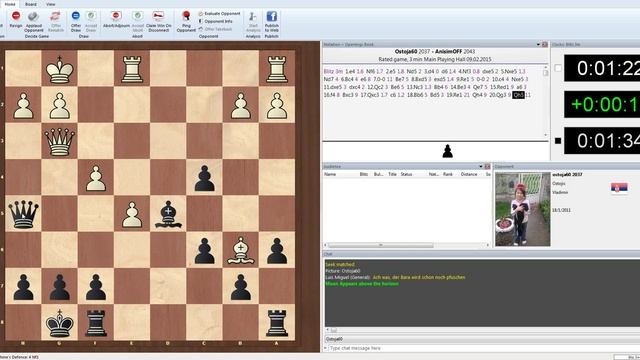Viewport: 640px width, 360px height.
Task: Switch to the Home ribbon tab
Action: click(10, 4)
